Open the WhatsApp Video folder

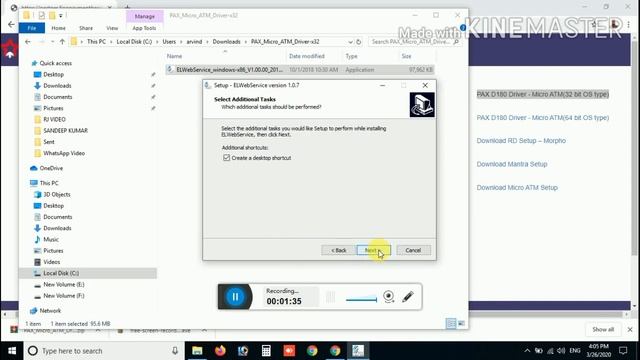pyautogui.click(x=64, y=153)
